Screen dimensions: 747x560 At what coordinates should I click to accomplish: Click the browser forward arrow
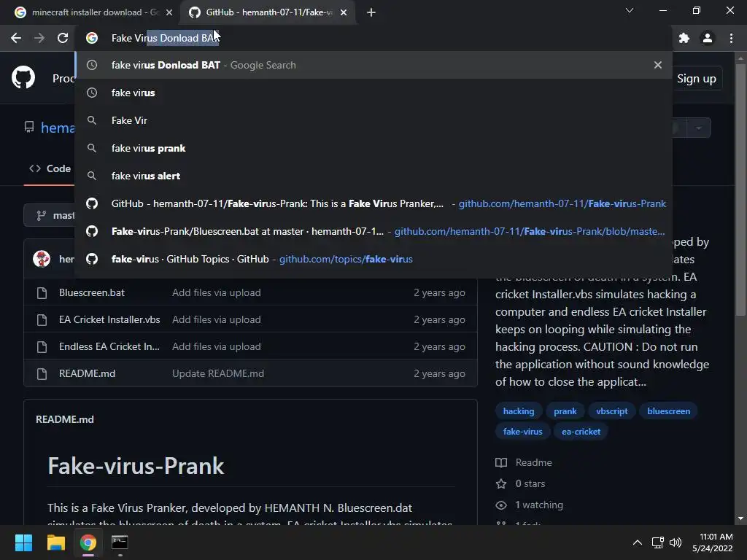point(39,38)
